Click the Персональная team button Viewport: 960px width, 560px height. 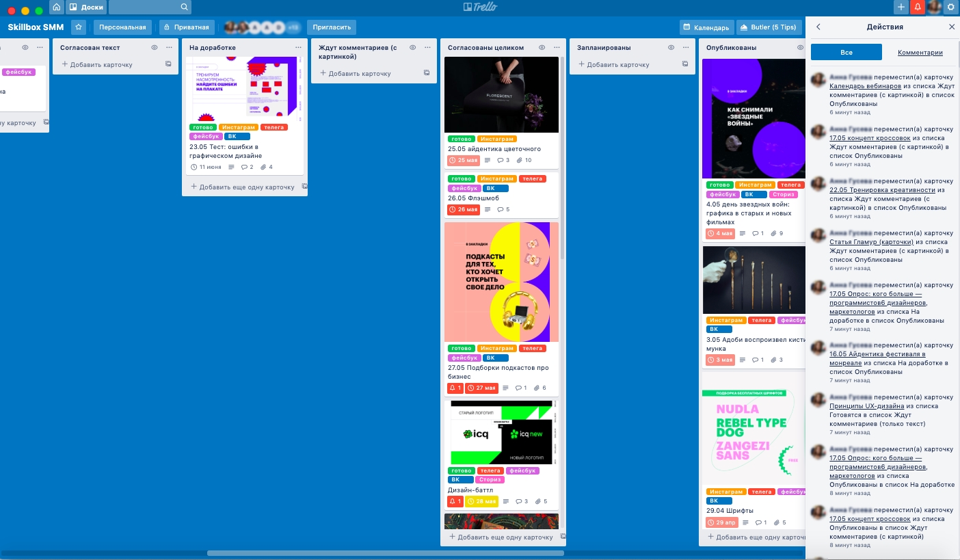pos(122,27)
